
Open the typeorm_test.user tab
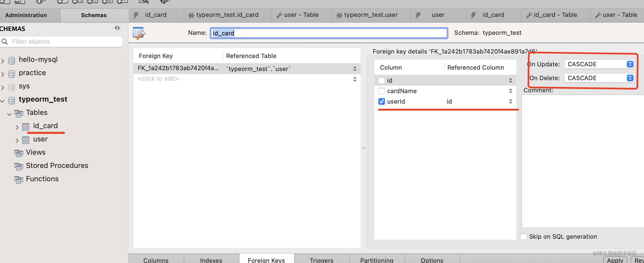[x=371, y=15]
